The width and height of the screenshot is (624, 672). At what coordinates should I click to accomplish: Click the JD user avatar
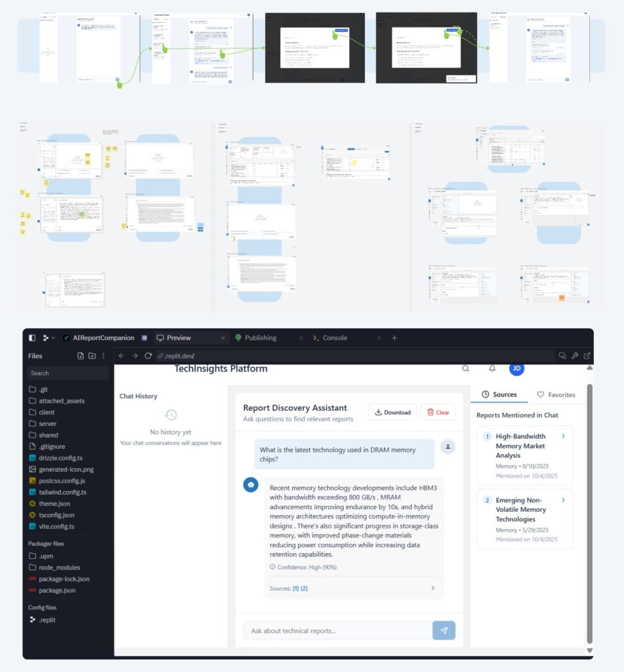517,369
